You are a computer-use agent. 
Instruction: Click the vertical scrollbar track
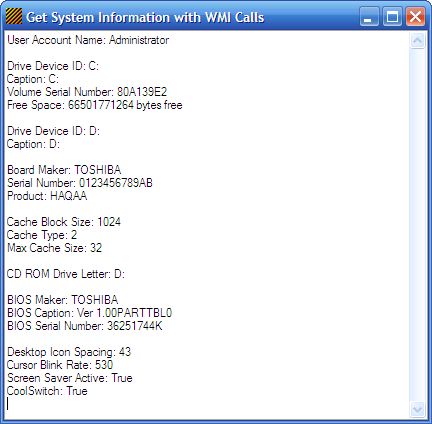(418, 225)
